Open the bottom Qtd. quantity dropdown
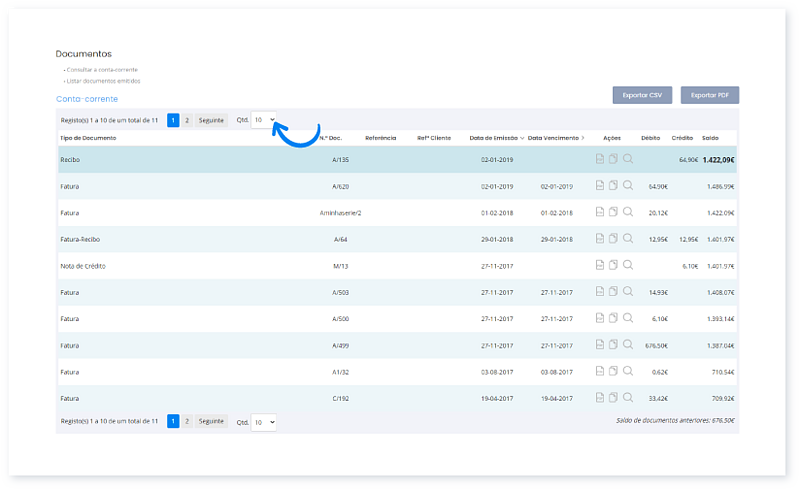 264,422
